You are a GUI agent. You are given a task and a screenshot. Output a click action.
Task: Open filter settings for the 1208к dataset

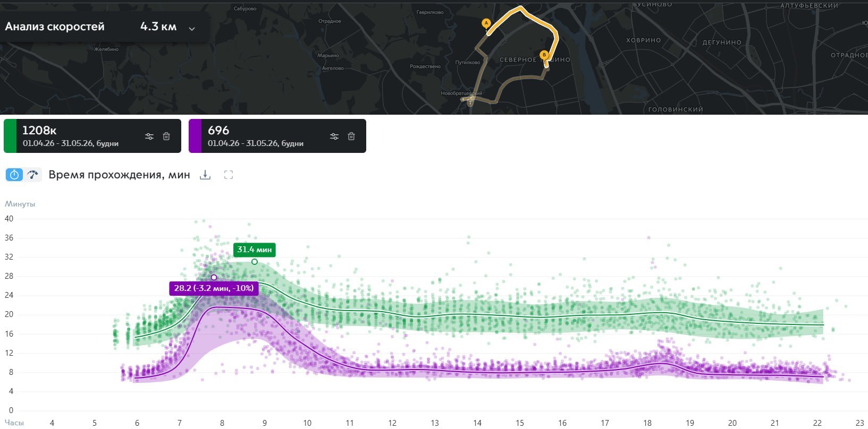point(149,136)
